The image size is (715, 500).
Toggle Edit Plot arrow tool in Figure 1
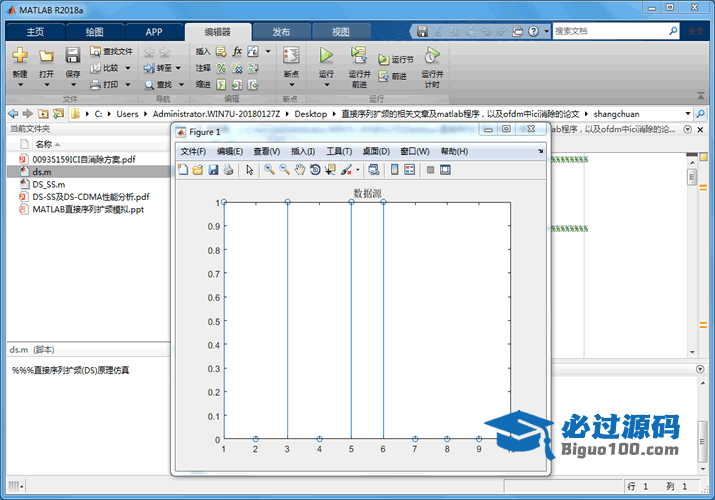249,170
